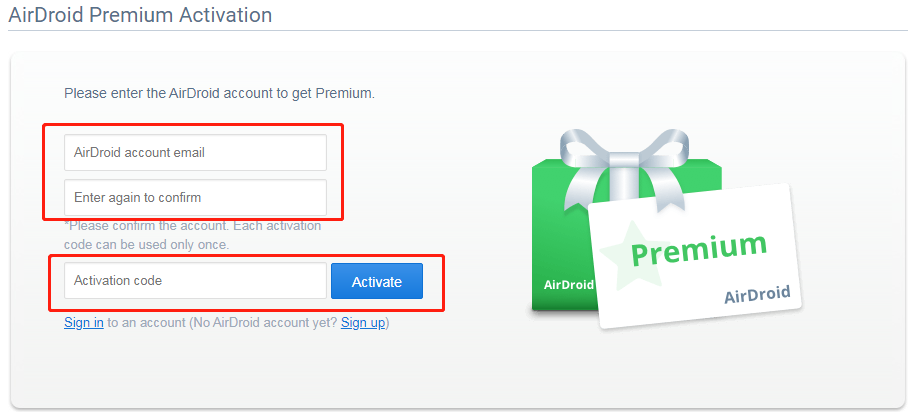Screen dimensions: 911x412
Task: Click the 'Please confirm the account' note text
Action: coord(195,226)
